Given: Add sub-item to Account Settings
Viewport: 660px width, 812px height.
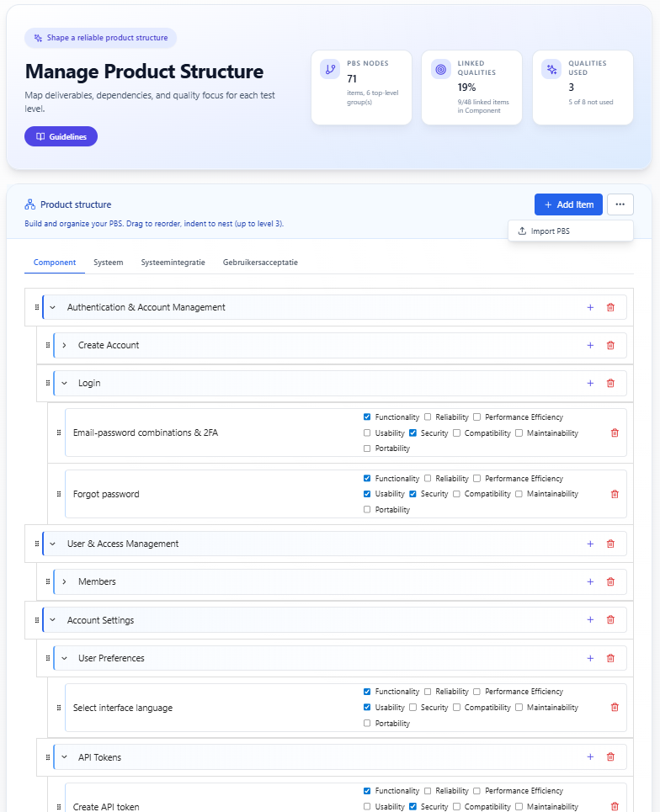Looking at the screenshot, I should tap(590, 620).
